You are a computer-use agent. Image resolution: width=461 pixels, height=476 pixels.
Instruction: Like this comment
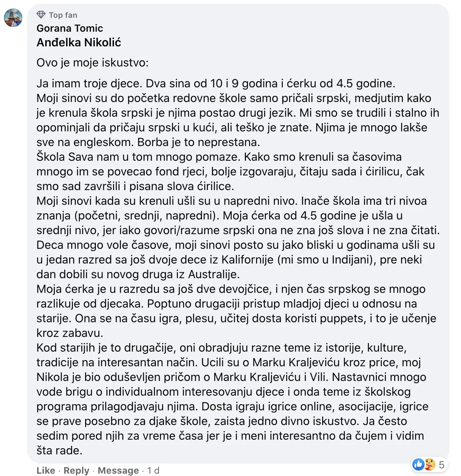point(46,470)
